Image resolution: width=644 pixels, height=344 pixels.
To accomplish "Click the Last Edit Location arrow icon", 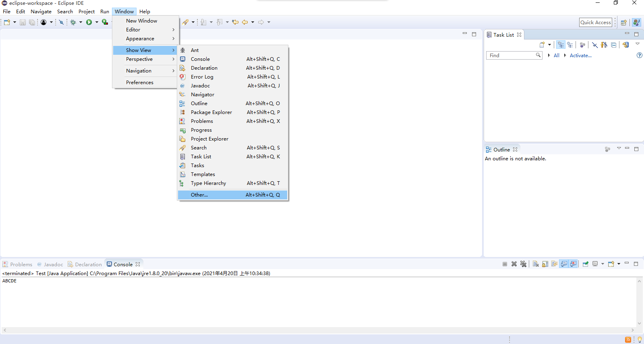I will coord(235,22).
